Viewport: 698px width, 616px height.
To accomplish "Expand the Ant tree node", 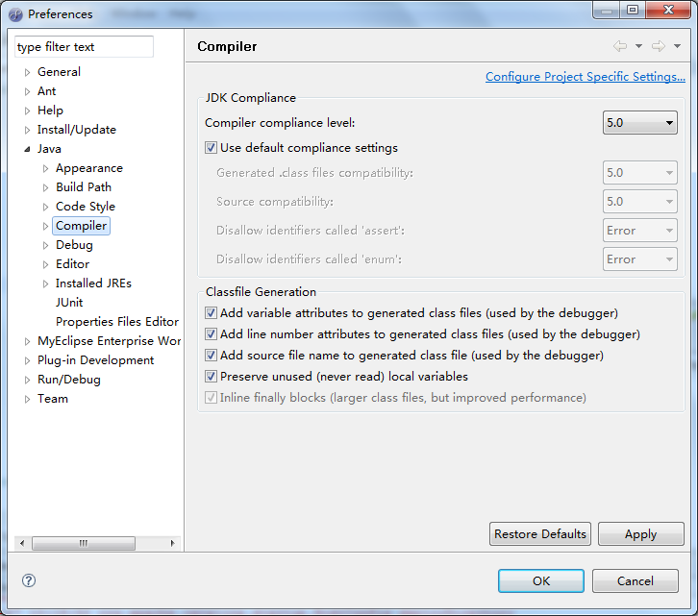I will tap(27, 91).
